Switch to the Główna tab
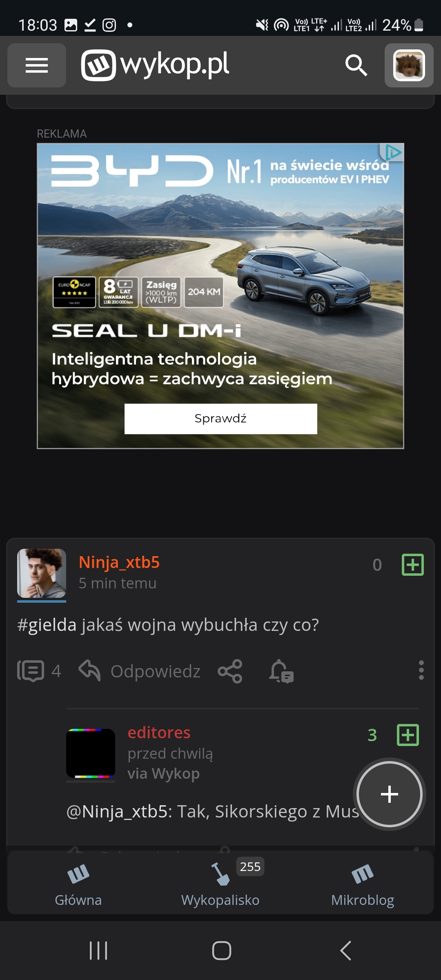Screen dimensions: 441x980 click(78, 884)
